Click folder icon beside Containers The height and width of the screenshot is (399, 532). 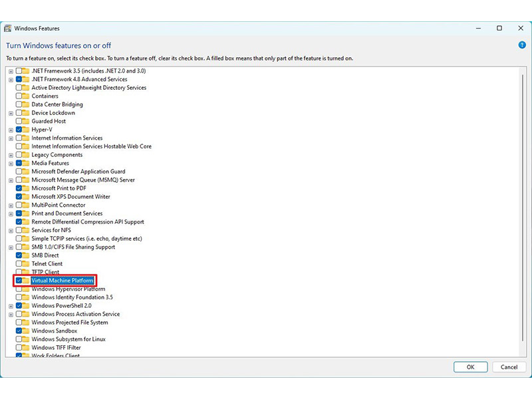click(x=26, y=96)
